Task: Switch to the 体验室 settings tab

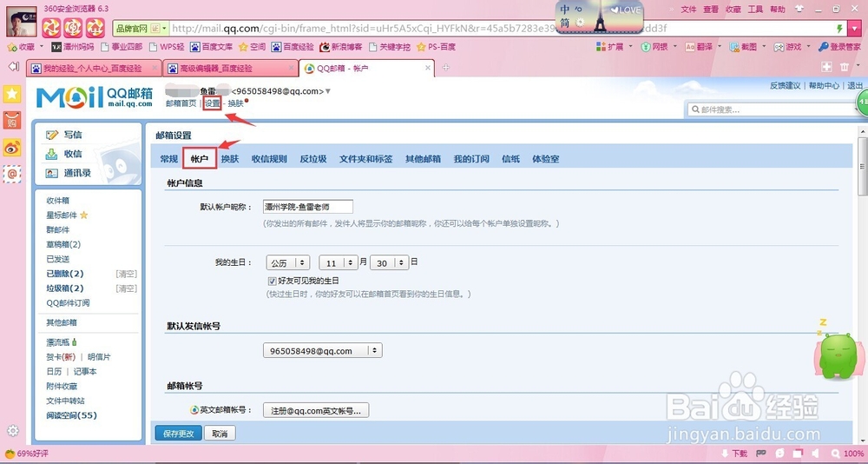Action: pos(545,159)
